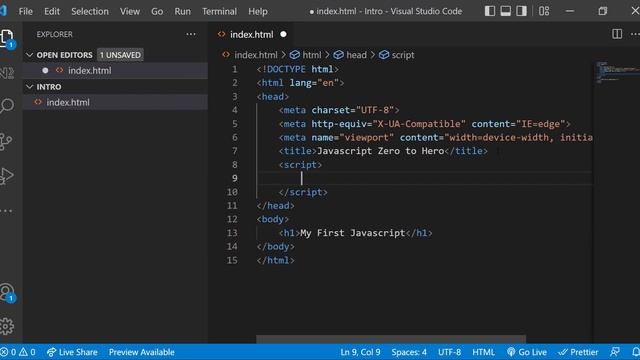This screenshot has height=360, width=640.
Task: Open the Run menu
Action: [x=182, y=11]
